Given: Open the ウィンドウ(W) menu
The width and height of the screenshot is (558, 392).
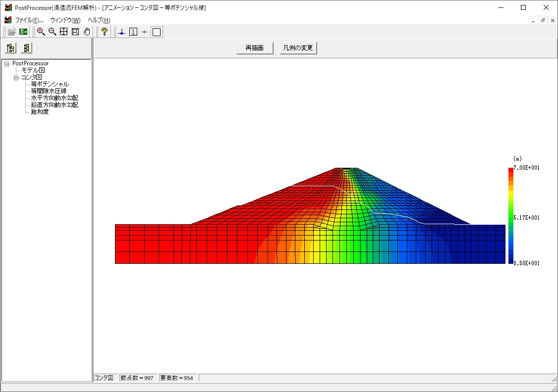Looking at the screenshot, I should point(65,20).
